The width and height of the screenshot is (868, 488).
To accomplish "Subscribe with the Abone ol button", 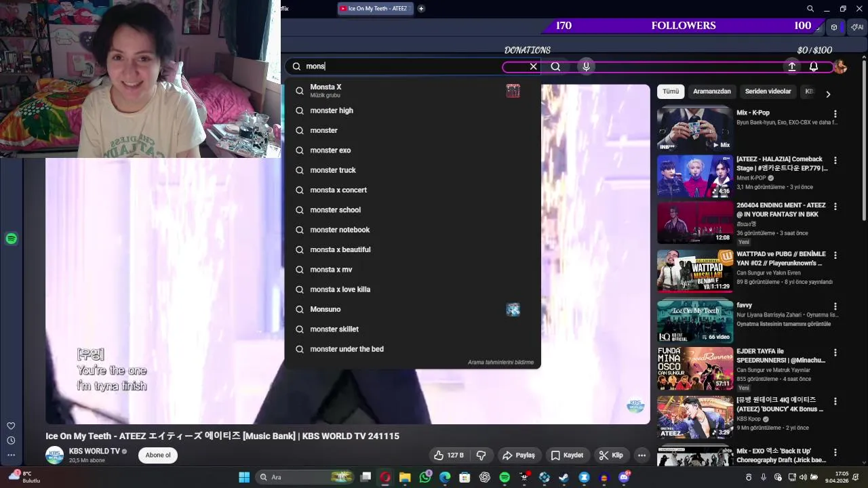I will pyautogui.click(x=158, y=455).
